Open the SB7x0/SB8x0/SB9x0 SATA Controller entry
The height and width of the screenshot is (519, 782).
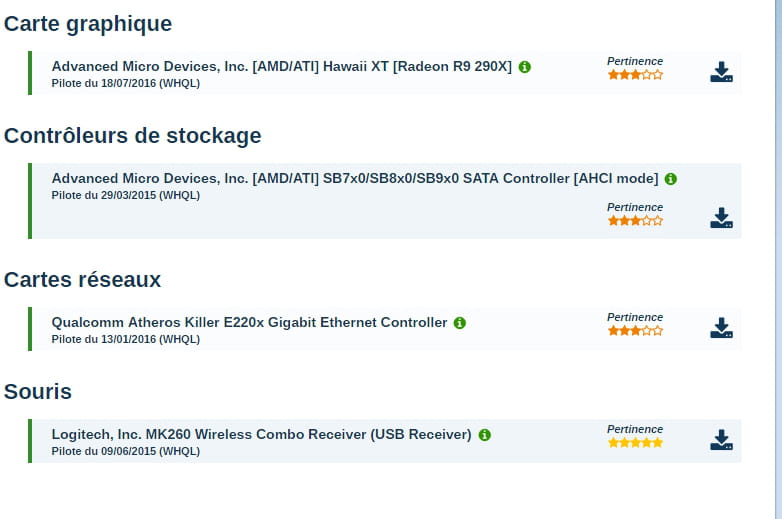pyautogui.click(x=354, y=178)
